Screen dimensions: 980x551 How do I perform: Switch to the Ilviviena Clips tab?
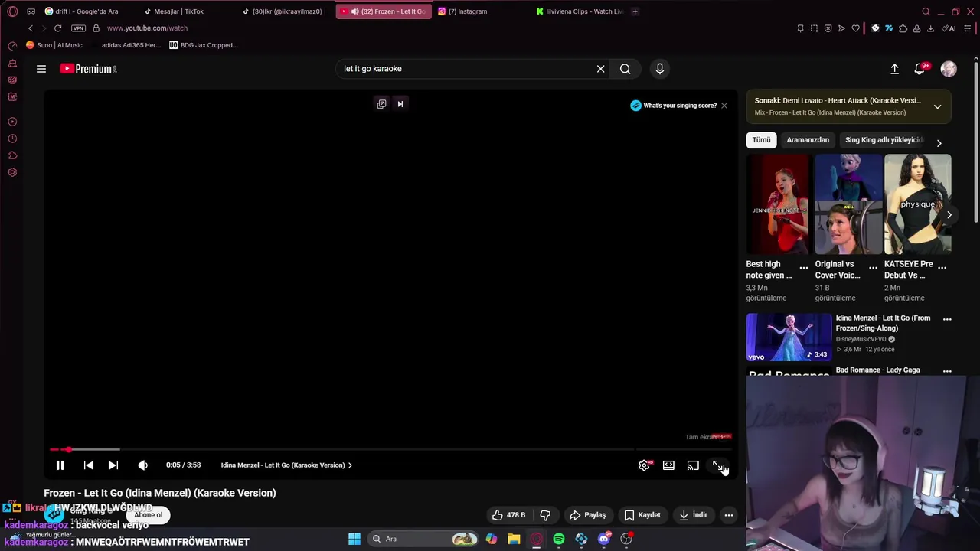580,11
